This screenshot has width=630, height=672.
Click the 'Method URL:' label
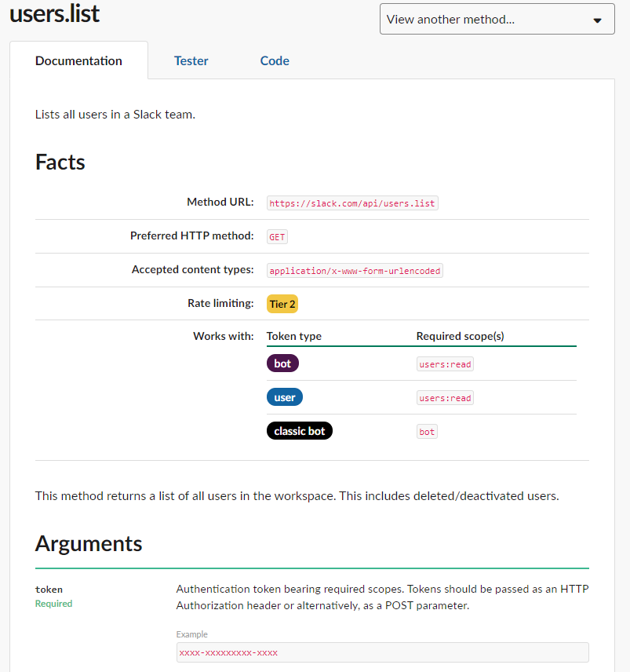(x=220, y=202)
